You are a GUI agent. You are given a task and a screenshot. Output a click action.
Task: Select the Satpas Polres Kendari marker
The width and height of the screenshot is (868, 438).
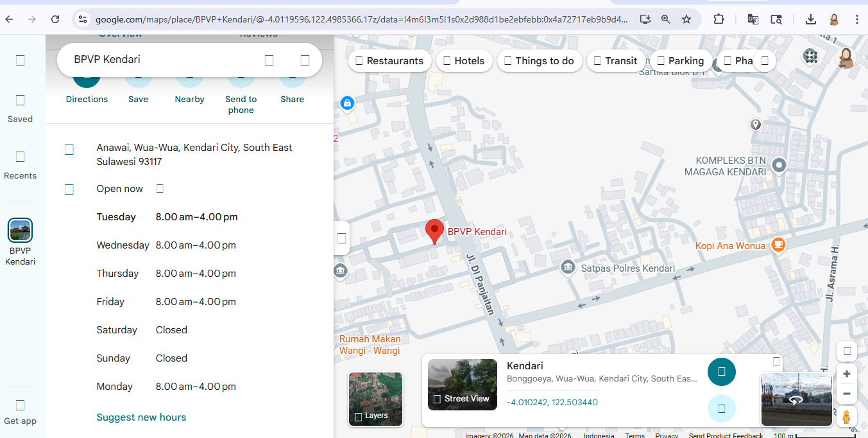click(568, 267)
